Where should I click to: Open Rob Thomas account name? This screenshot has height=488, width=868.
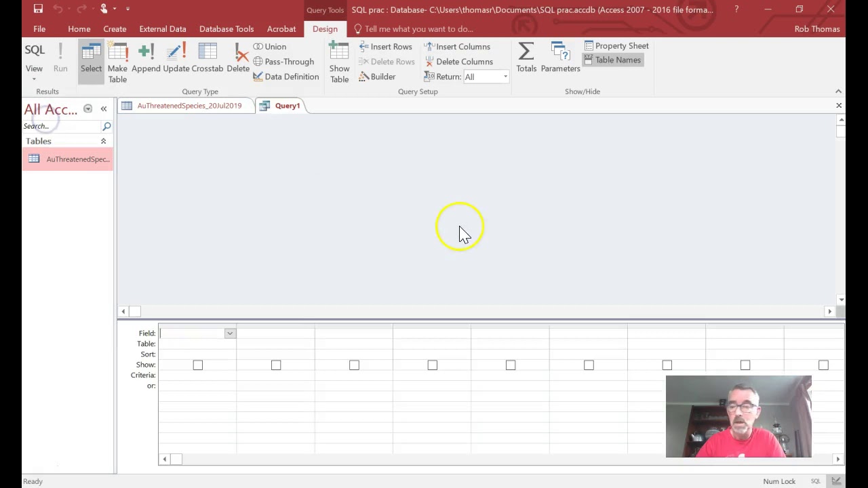point(817,29)
